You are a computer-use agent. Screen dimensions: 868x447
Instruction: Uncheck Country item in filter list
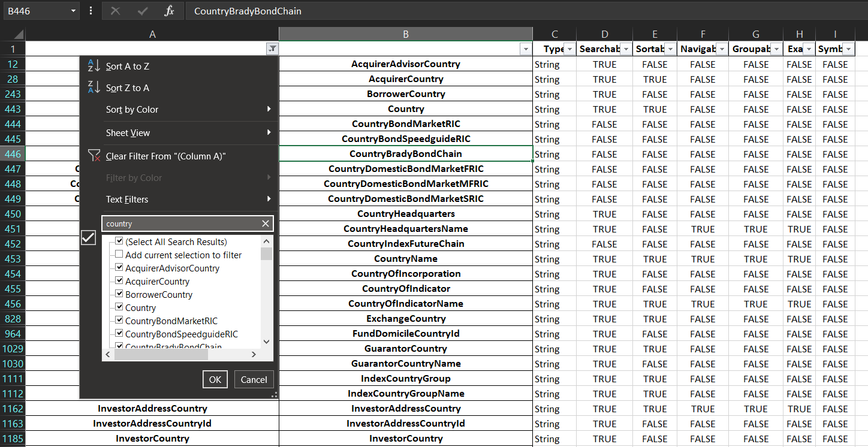pyautogui.click(x=119, y=307)
